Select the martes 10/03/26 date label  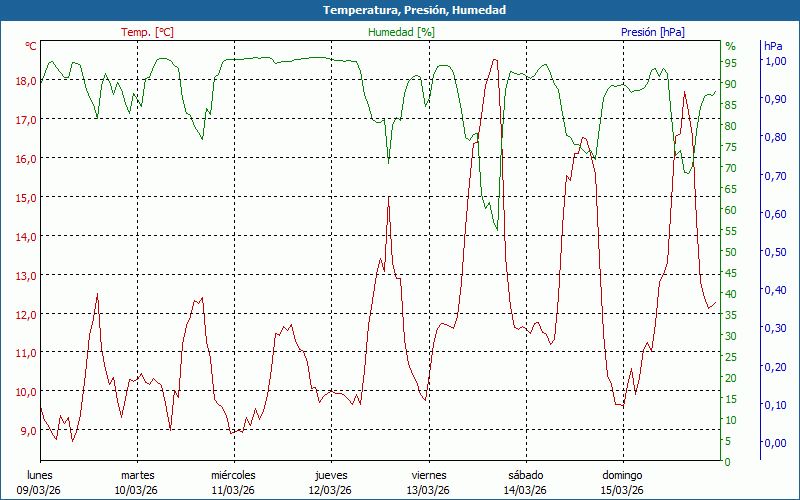[137, 483]
